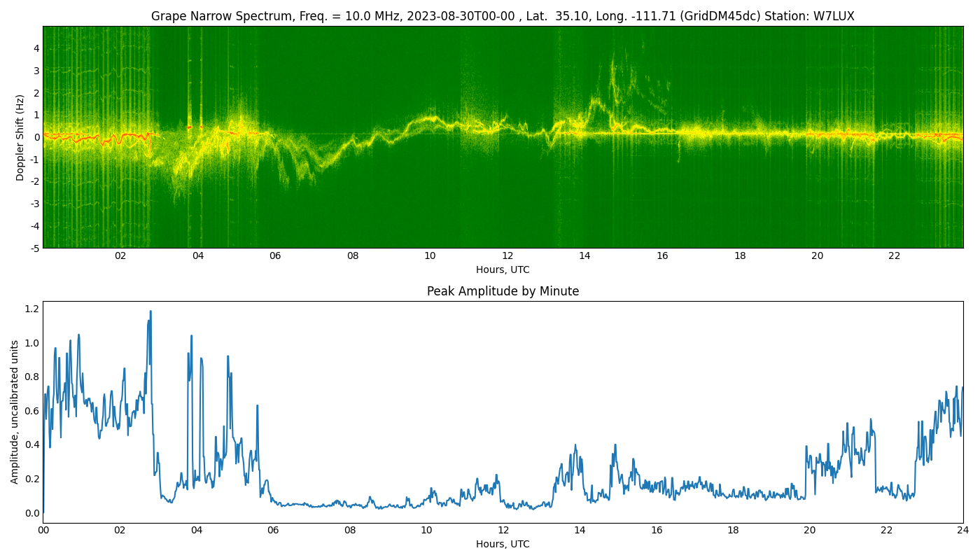The width and height of the screenshot is (980, 560).
Task: Select Doppler shift tick label '-2'
Action: [x=34, y=181]
